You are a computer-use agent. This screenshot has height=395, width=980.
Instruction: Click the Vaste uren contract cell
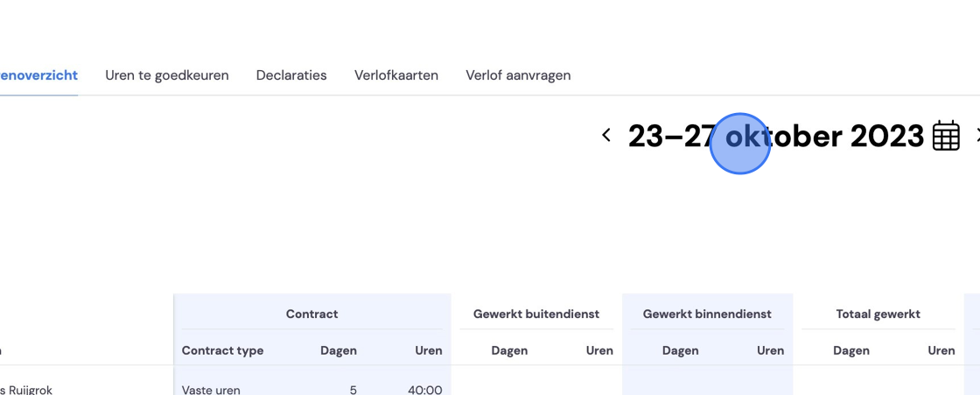tap(211, 390)
